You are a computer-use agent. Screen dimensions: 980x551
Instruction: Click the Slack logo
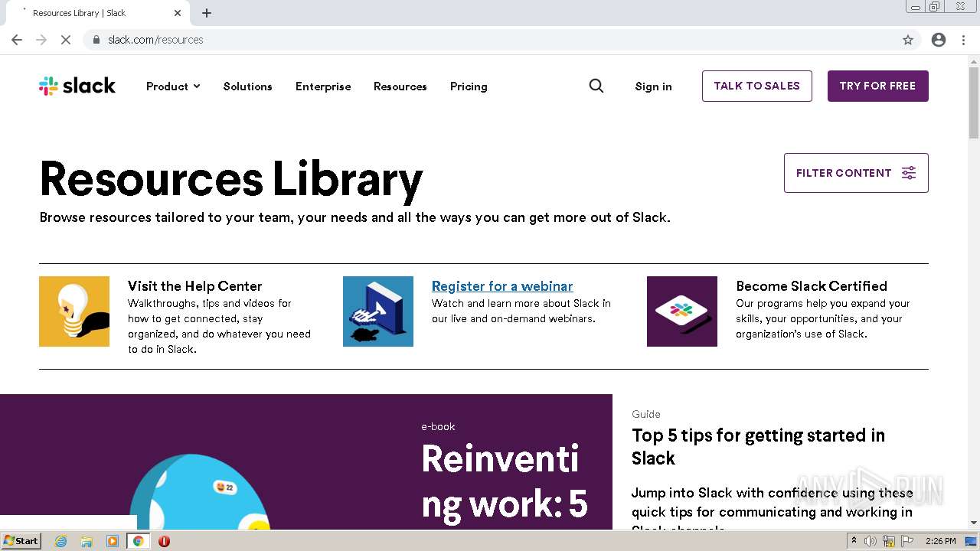point(77,86)
